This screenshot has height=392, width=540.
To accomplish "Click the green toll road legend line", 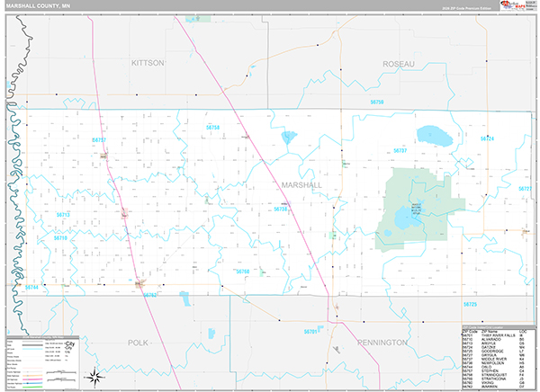I will click(x=32, y=387).
